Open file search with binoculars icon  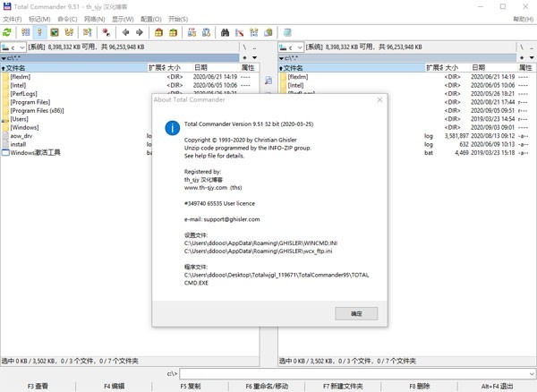tap(225, 32)
